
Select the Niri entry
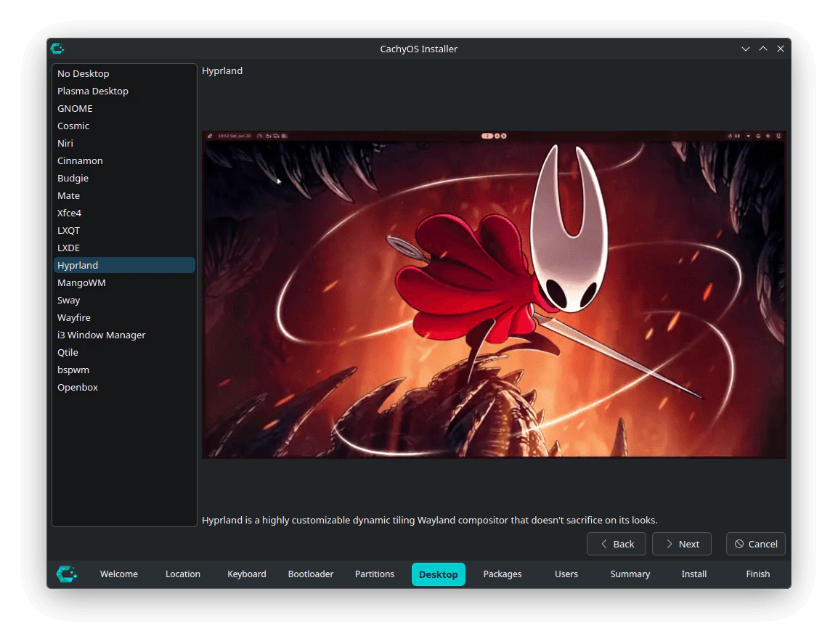pyautogui.click(x=124, y=143)
